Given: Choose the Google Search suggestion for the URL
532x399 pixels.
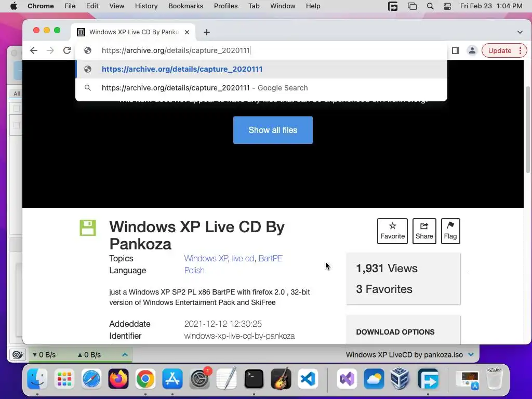Looking at the screenshot, I should 261,88.
